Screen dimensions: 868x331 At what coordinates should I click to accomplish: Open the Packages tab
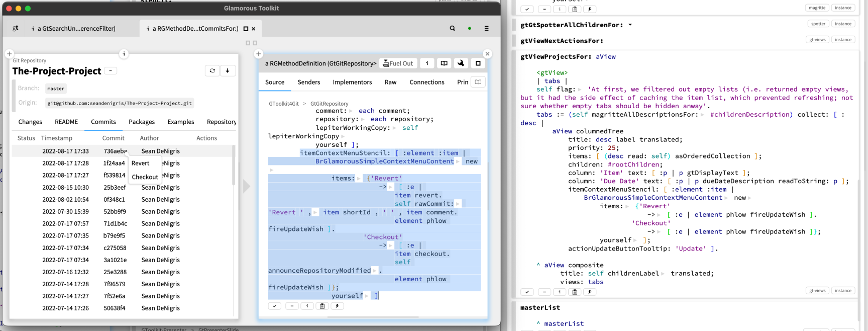click(x=142, y=122)
